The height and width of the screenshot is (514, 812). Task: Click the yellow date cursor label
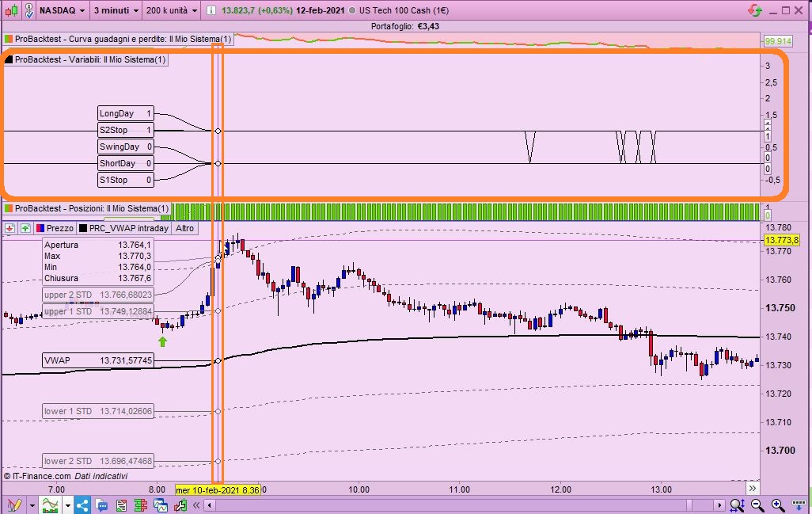pyautogui.click(x=218, y=489)
